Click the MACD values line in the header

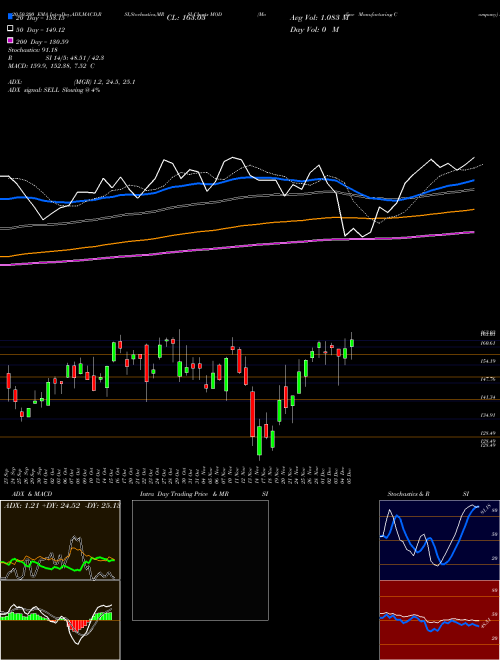pyautogui.click(x=51, y=66)
